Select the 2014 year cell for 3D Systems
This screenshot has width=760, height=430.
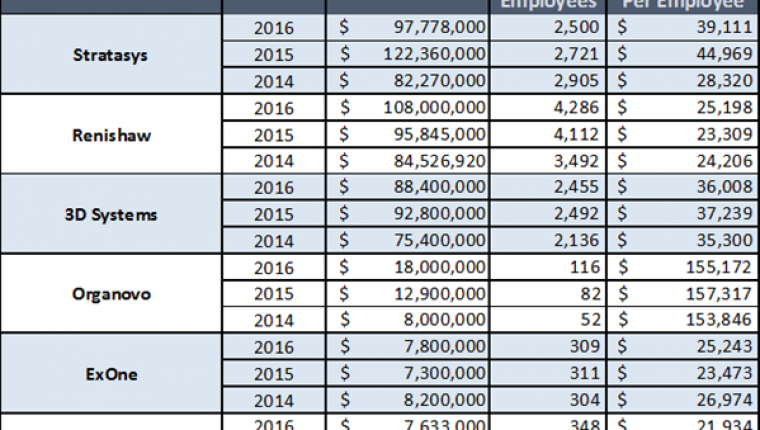coord(274,240)
